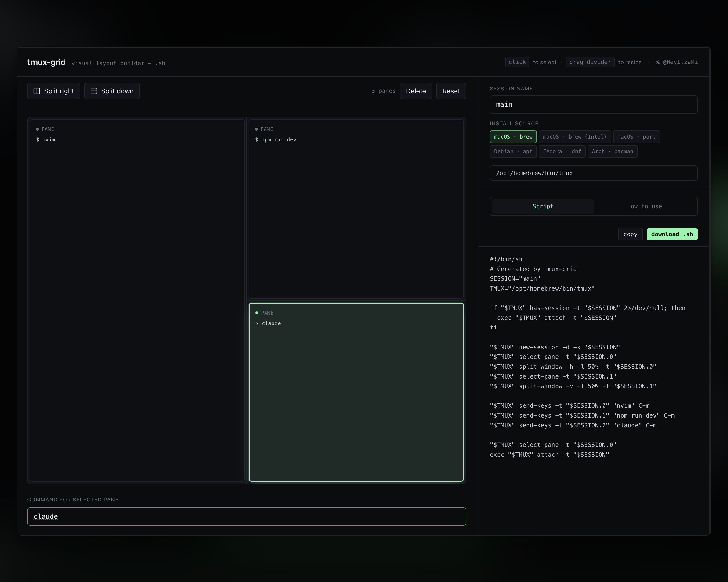Select the "Fedora · dnf" install source
The height and width of the screenshot is (582, 728).
562,151
